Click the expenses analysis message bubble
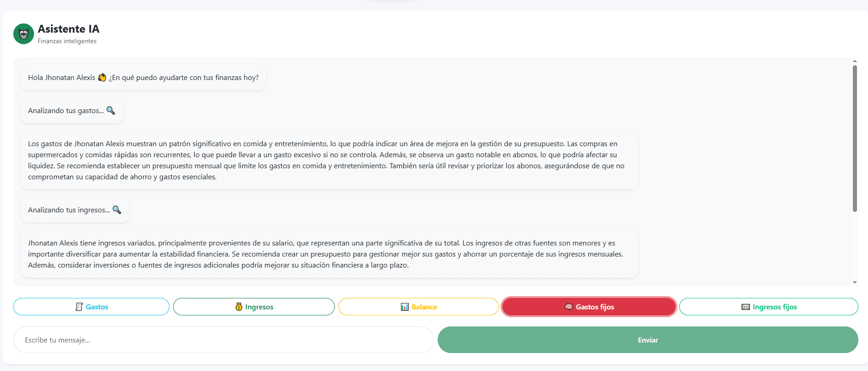 (x=329, y=160)
